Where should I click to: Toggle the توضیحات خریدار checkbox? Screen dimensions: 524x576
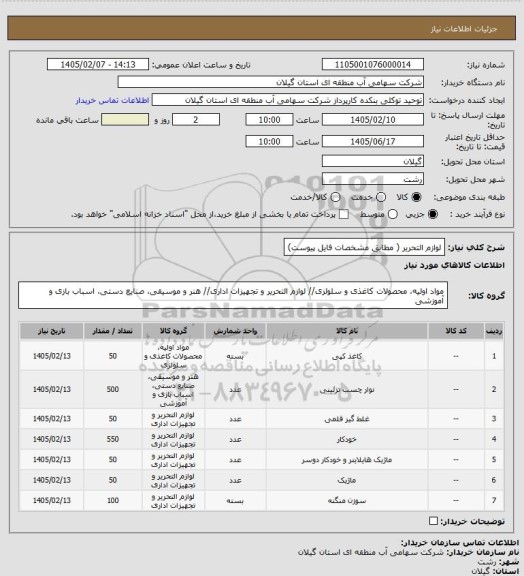click(x=434, y=521)
